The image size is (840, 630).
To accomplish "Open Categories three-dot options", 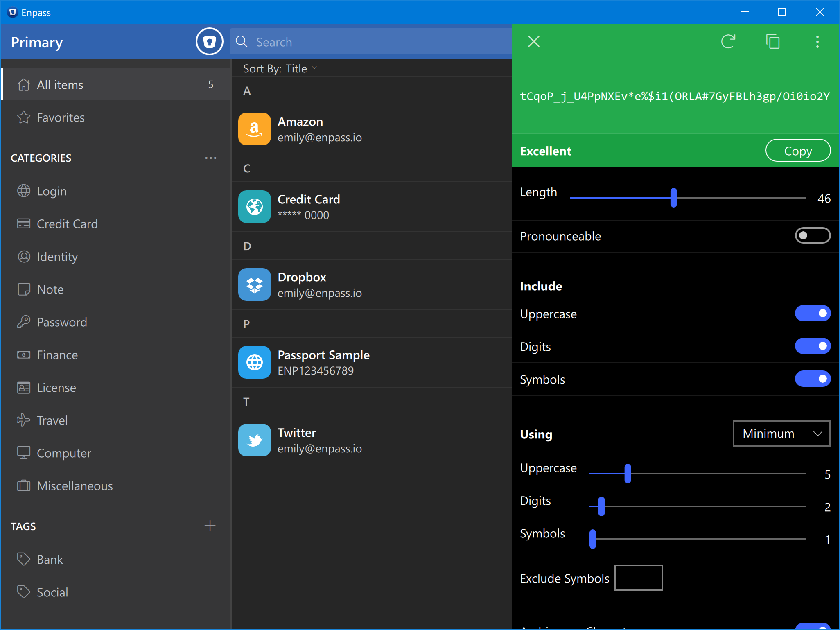I will (x=211, y=158).
